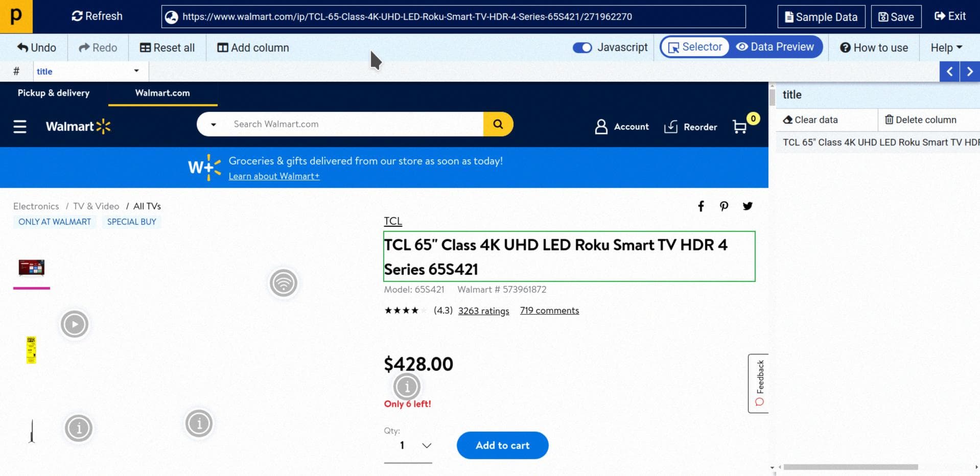Click the Twitter share icon
The width and height of the screenshot is (980, 476).
pos(748,206)
